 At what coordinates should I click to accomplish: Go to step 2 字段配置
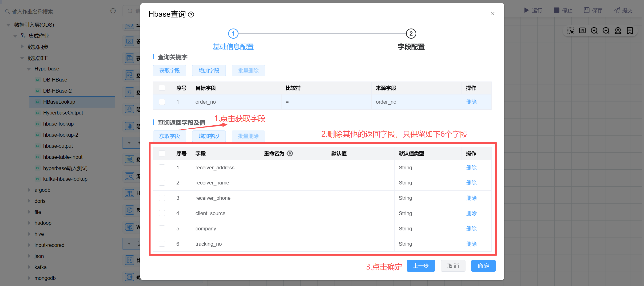pos(411,33)
